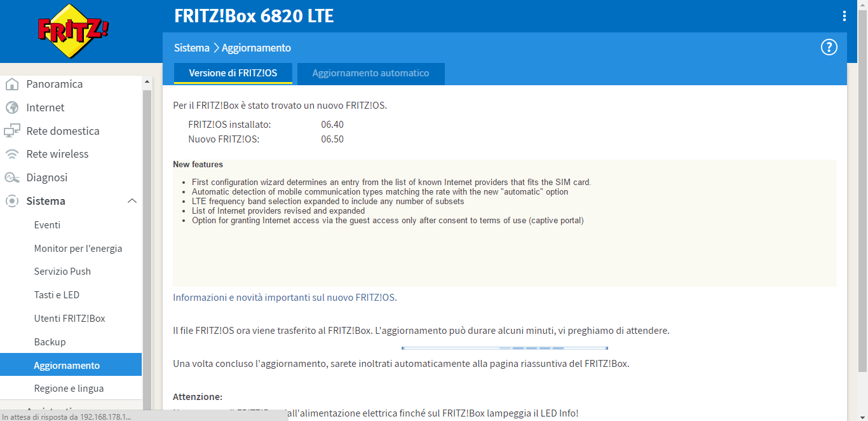
Task: Open the help question mark icon
Action: pos(829,47)
